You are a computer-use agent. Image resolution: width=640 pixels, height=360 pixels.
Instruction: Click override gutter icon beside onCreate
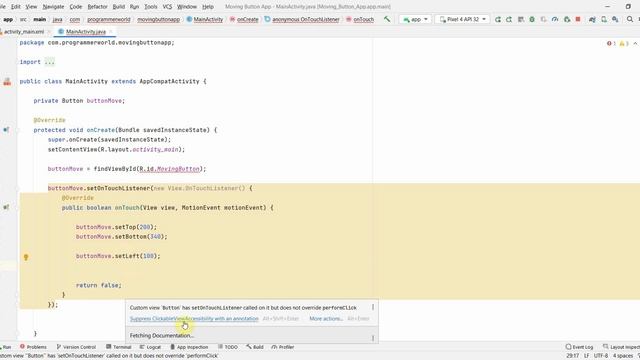click(6, 130)
